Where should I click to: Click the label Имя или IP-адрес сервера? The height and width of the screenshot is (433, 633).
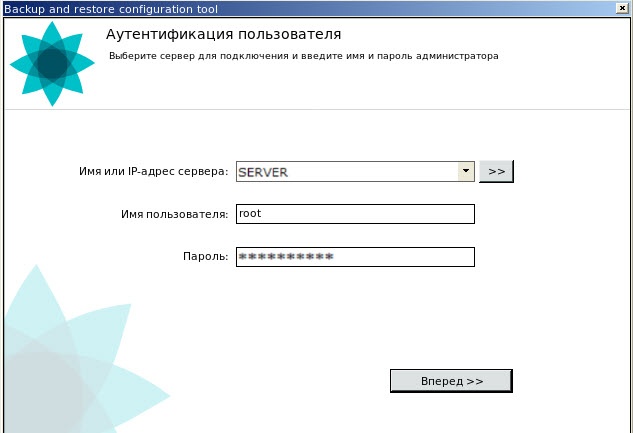tap(153, 172)
